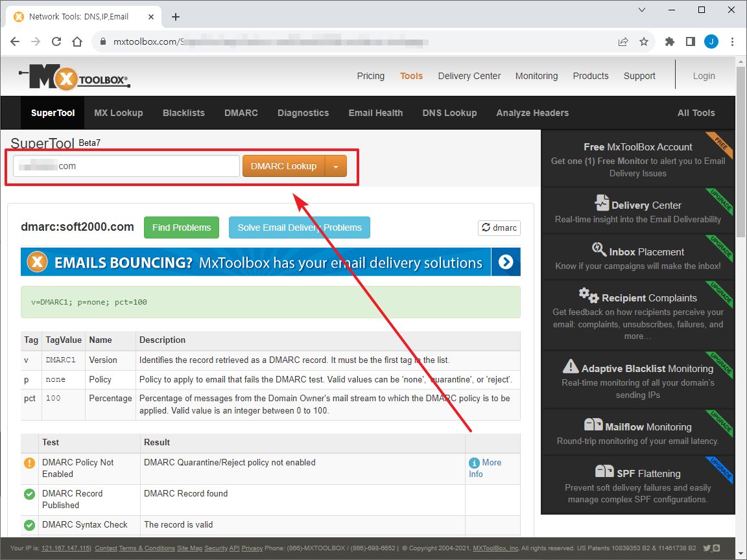
Task: Switch to the Analyze Headers tab
Action: click(x=532, y=113)
